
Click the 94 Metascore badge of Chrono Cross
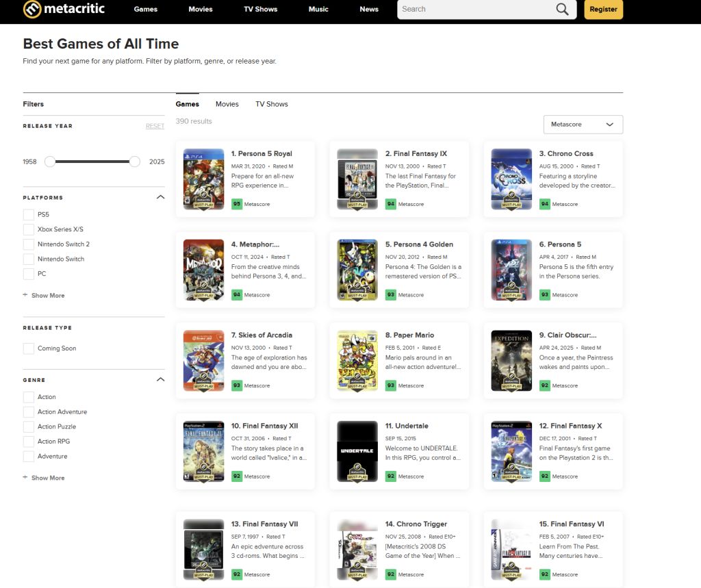[544, 204]
